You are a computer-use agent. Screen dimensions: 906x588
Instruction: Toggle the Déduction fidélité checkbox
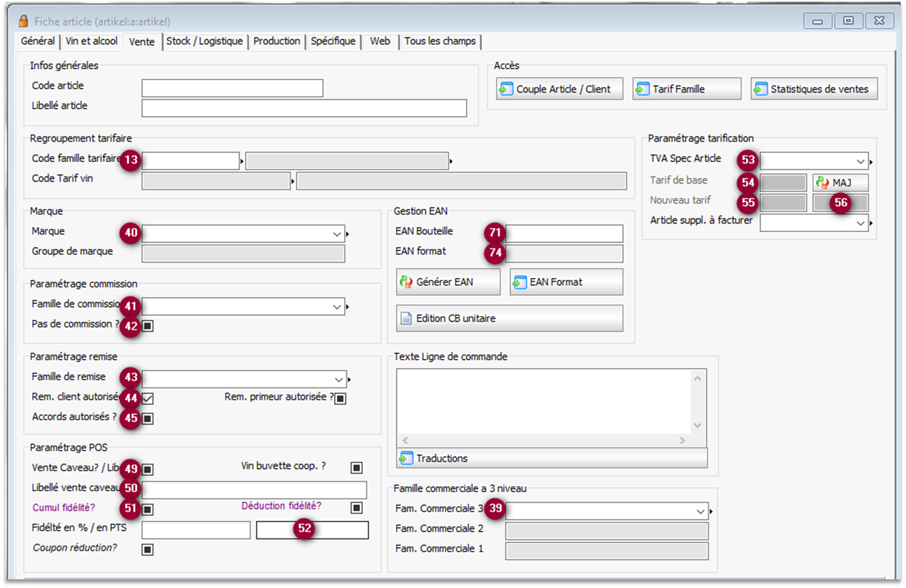(356, 508)
